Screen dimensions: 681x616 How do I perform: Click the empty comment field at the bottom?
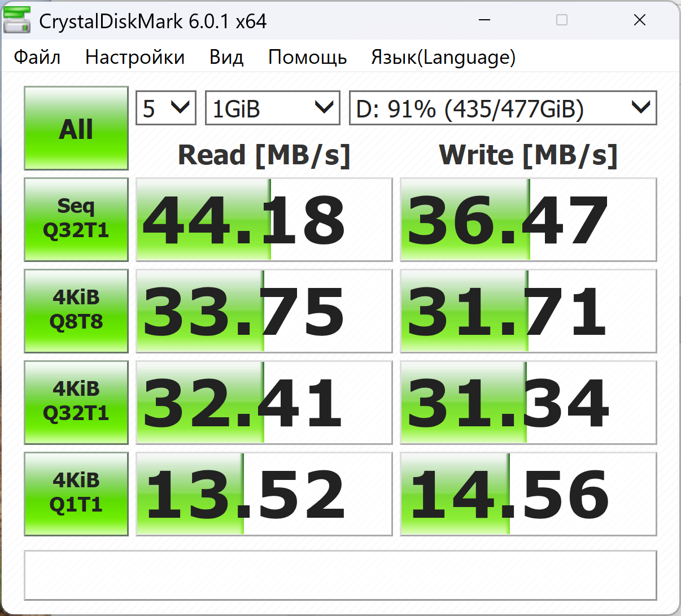click(x=340, y=575)
